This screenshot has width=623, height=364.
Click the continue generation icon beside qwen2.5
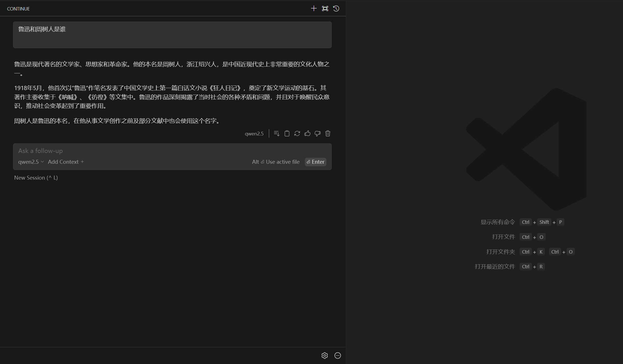click(277, 133)
